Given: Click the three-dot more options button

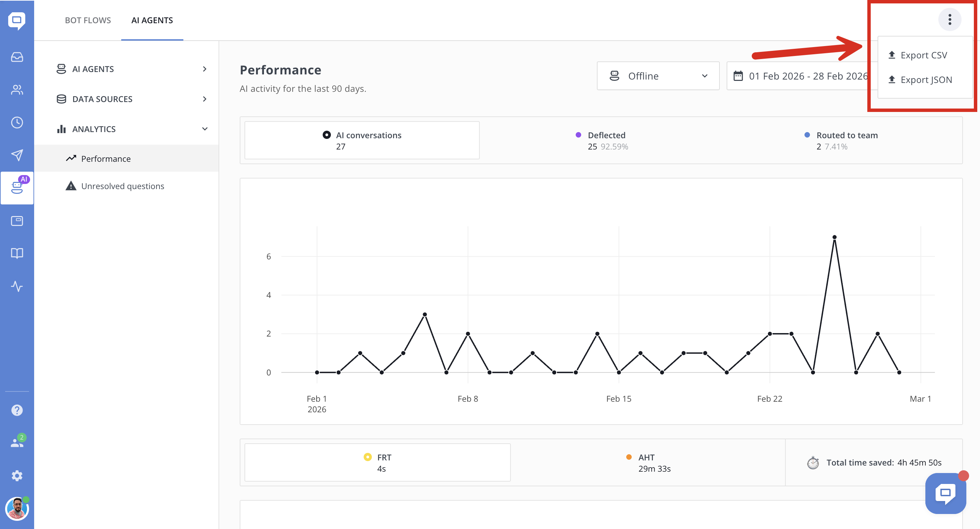Looking at the screenshot, I should tap(949, 19).
